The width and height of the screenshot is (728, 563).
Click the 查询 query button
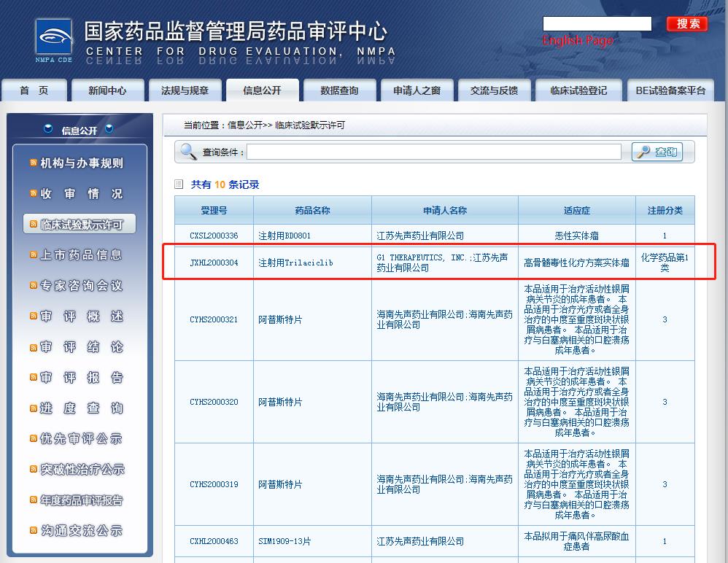(657, 152)
